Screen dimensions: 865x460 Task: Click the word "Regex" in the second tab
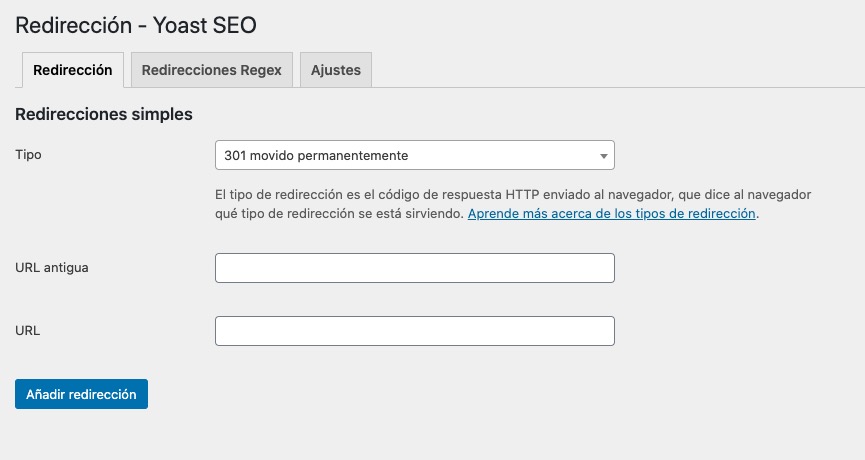[x=262, y=71]
